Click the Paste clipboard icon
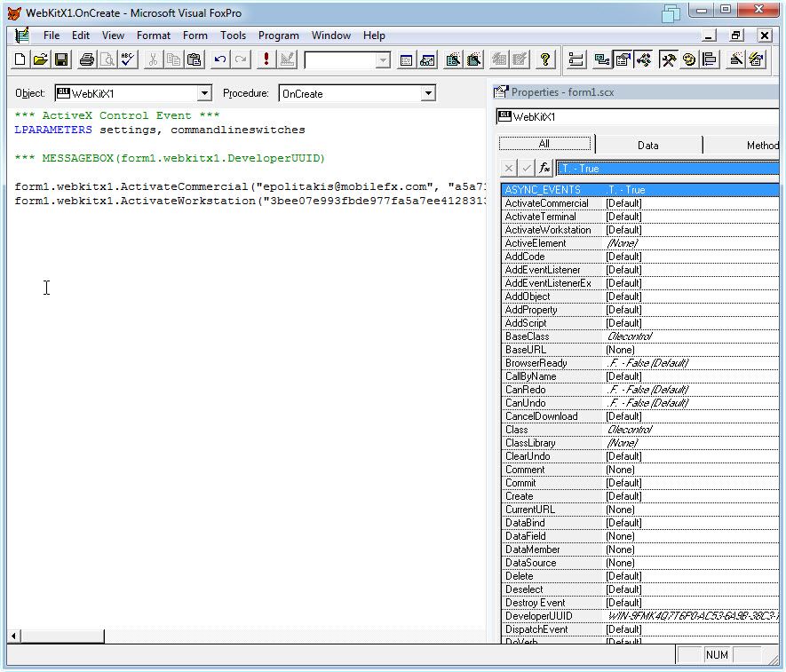Screen dimensions: 786x672 (194, 59)
